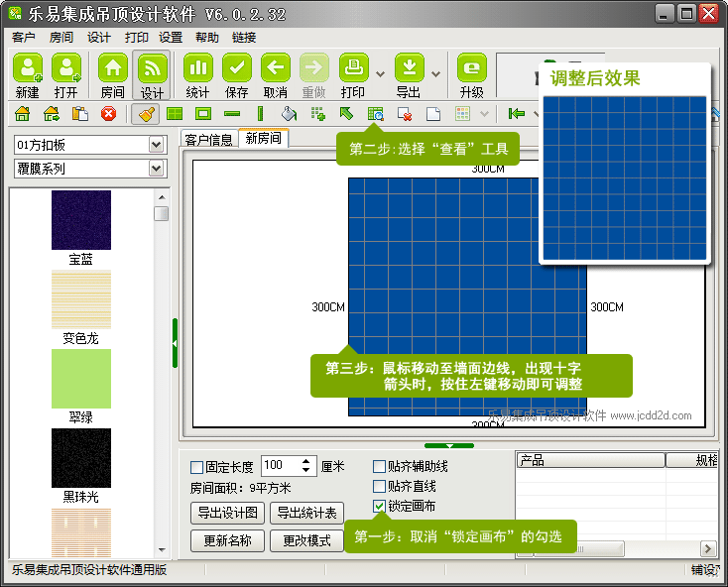Click the 升级 (Upgrade) icon
728x587 pixels.
tap(472, 74)
